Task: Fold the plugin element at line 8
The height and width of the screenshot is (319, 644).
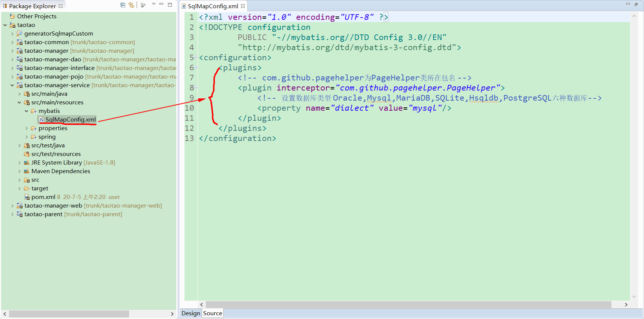Action: click(196, 87)
